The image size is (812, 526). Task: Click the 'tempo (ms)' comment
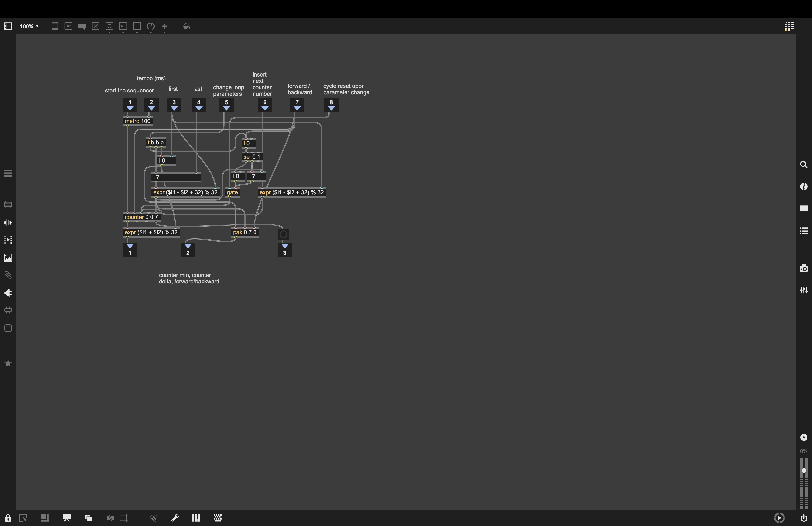(151, 78)
